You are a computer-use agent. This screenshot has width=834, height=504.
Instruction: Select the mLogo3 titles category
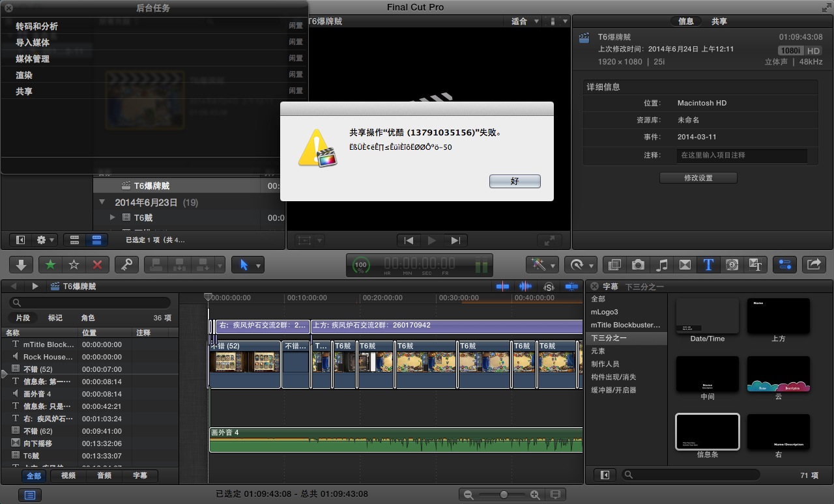(x=627, y=312)
